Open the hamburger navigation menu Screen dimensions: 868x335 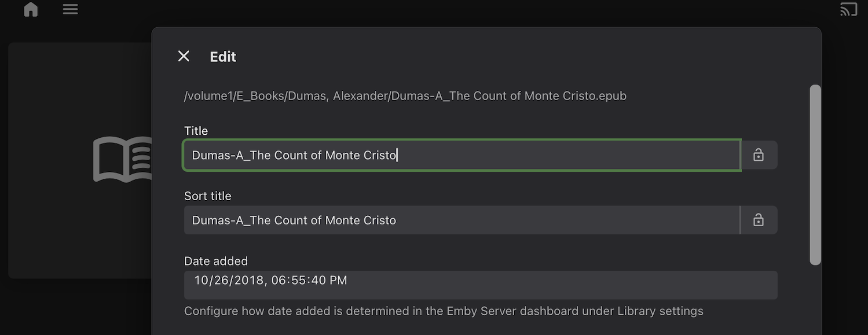(71, 9)
